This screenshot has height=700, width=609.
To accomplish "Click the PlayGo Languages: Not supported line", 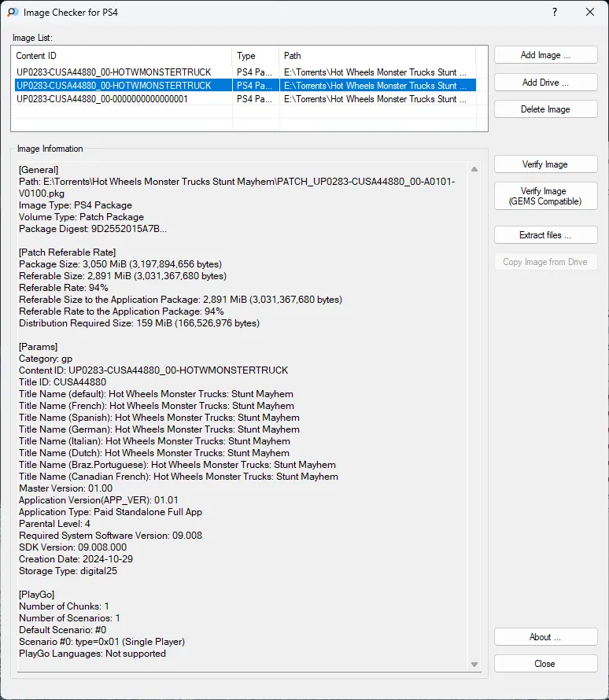I will pos(92,654).
